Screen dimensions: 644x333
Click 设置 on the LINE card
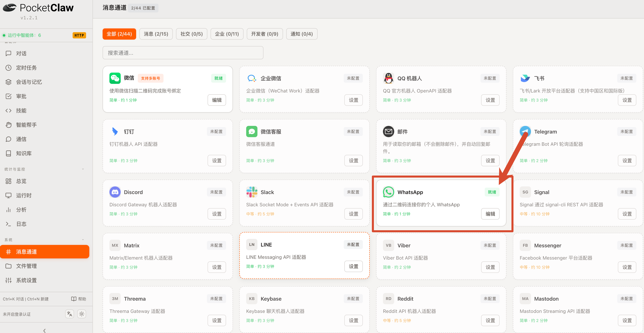point(354,266)
